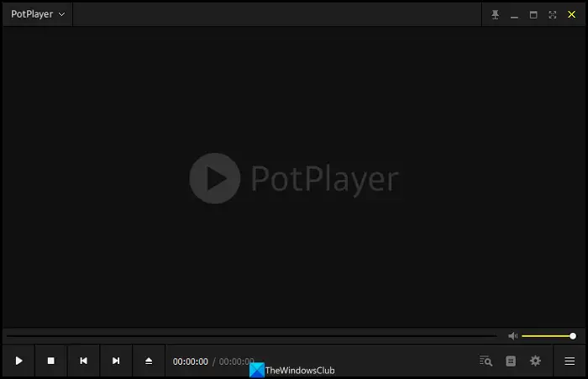Mute audio with the speaker icon
Screen dimensions: 588x379
coord(512,336)
